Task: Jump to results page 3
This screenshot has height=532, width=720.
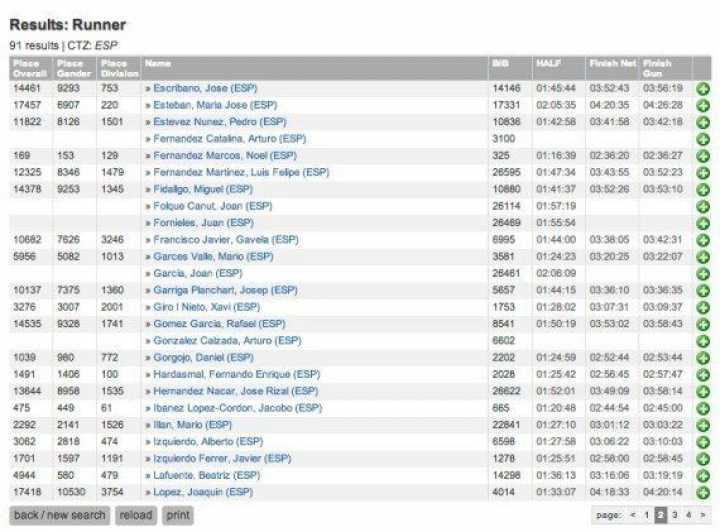Action: tap(675, 515)
